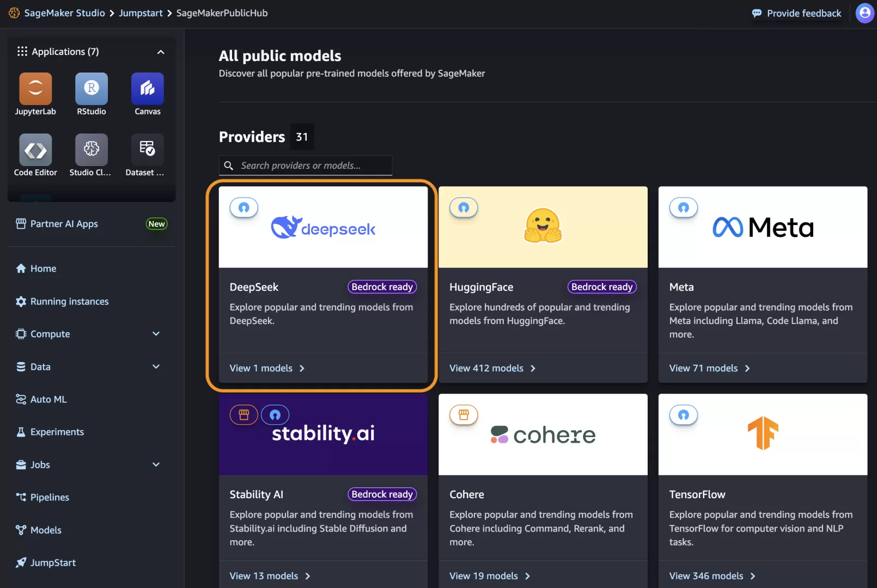Collapse the Applications panel chevron

(161, 52)
